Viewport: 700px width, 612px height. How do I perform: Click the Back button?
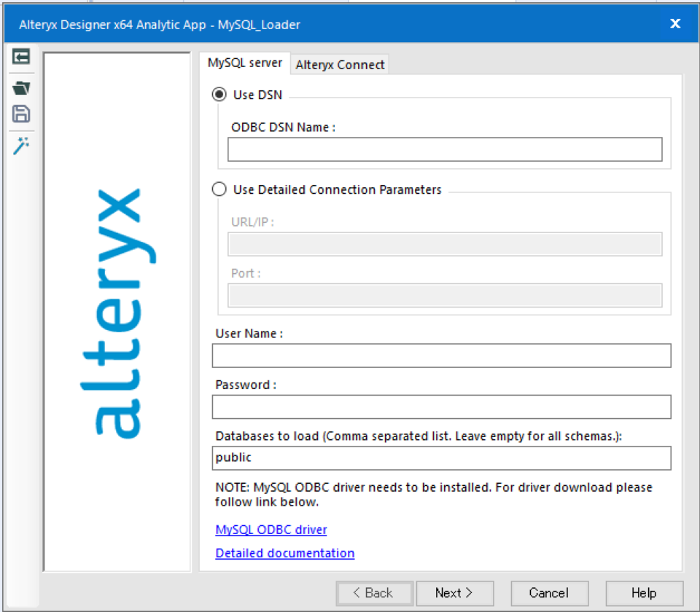374,593
